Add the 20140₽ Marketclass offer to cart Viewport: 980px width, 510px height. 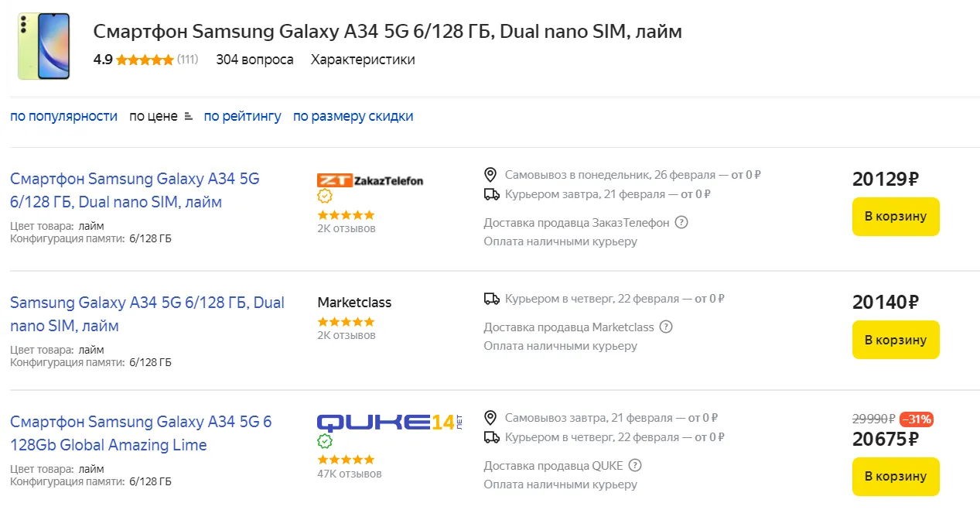click(895, 340)
